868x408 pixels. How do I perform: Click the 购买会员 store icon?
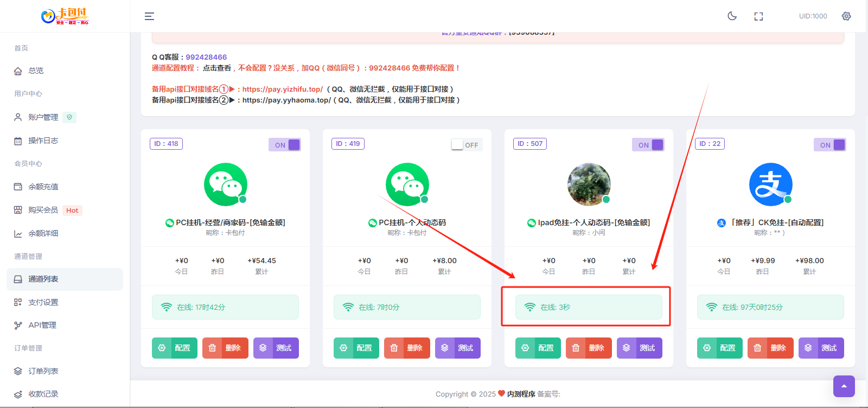tap(18, 210)
